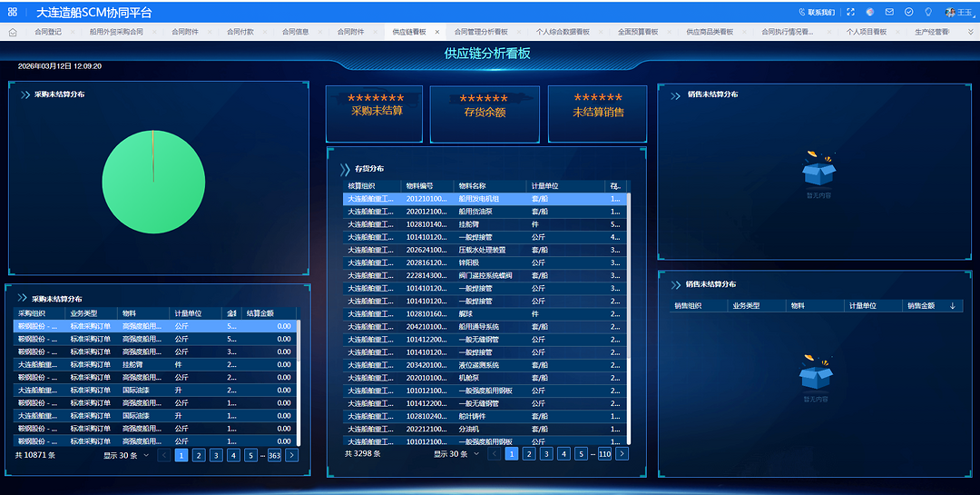The height and width of the screenshot is (495, 980).
Task: Click the 存货分布 table vertical scrollbar
Action: coord(628,291)
